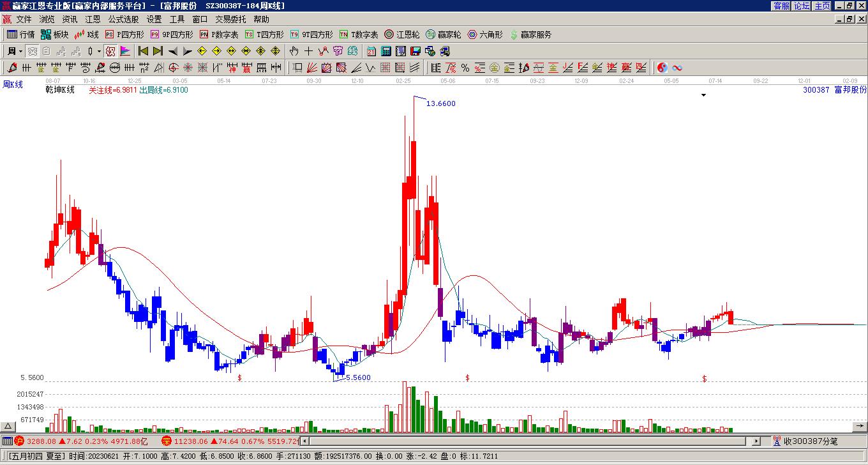Open the 六角形 hexagon tool
Viewport: 868px width, 465px height.
(x=485, y=34)
